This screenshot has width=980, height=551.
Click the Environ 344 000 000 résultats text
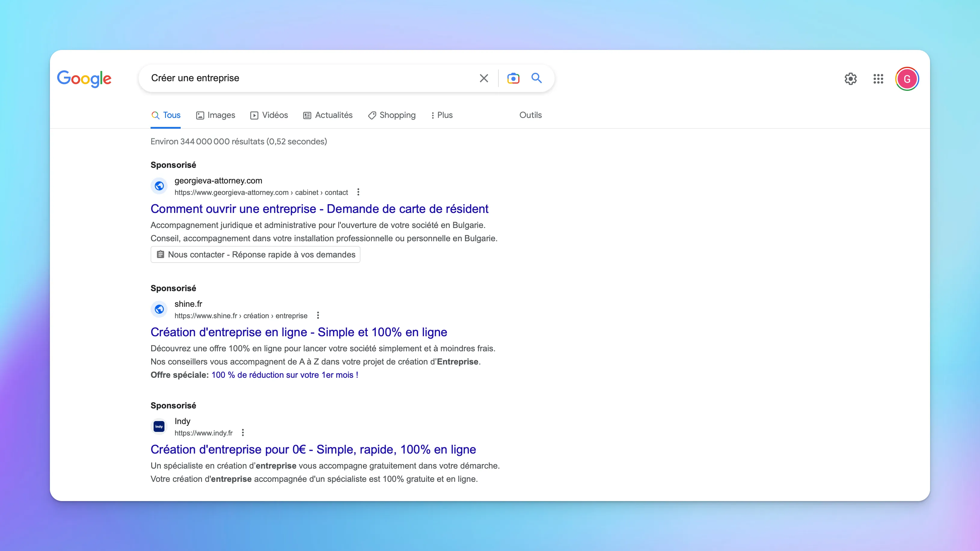[238, 142]
